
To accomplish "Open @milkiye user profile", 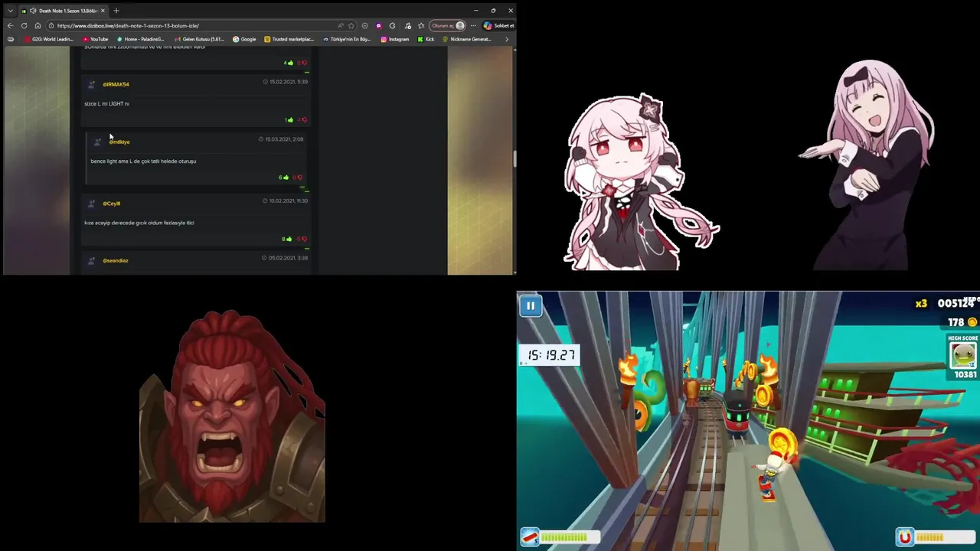I will 119,142.
